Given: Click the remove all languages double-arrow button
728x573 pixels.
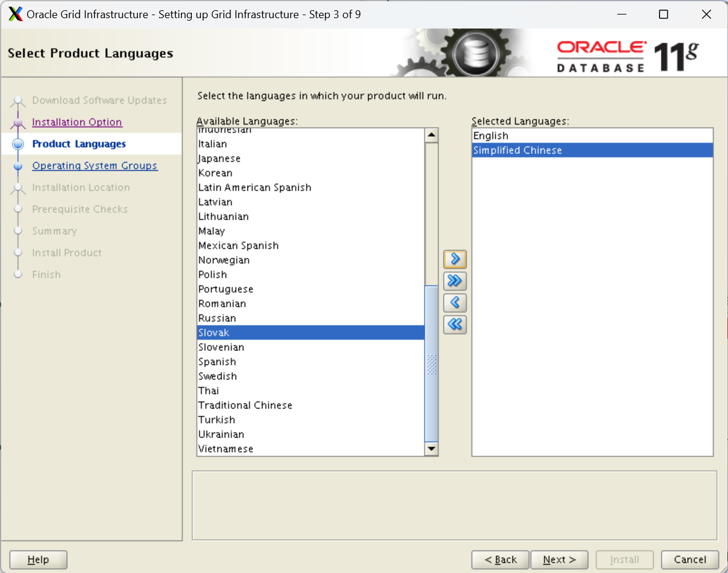Looking at the screenshot, I should 455,325.
